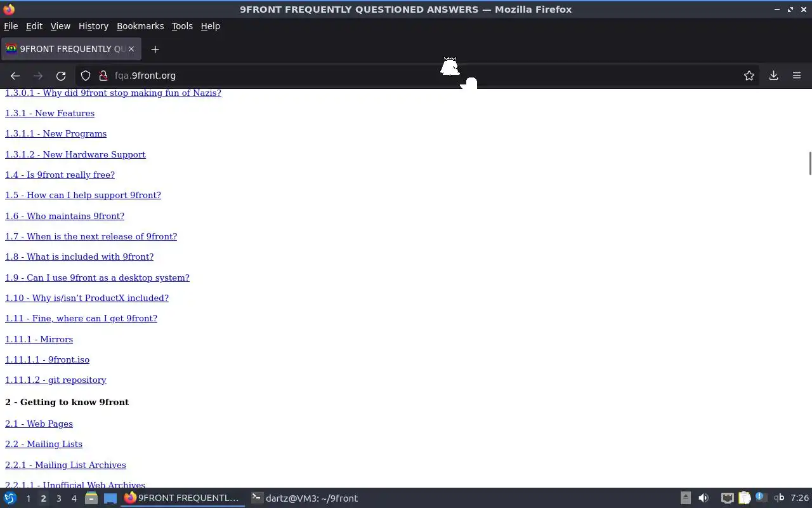The image size is (812, 508).
Task: Open the tracking protection shield icon
Action: coord(86,76)
